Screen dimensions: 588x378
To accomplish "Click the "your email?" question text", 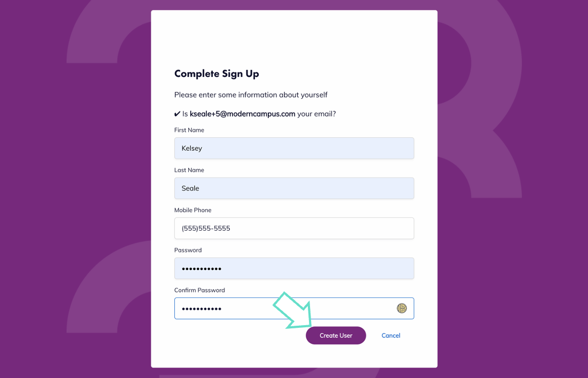I will (x=317, y=114).
